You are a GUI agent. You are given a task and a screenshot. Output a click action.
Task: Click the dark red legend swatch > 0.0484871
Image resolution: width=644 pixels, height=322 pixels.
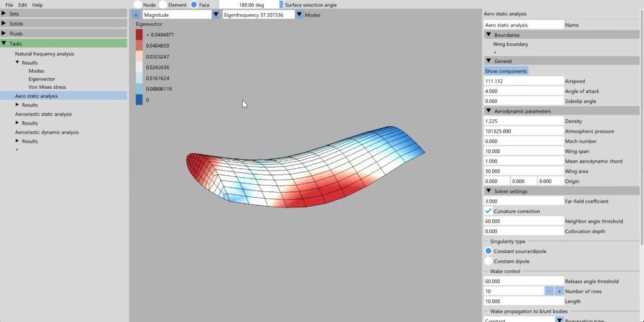click(139, 35)
